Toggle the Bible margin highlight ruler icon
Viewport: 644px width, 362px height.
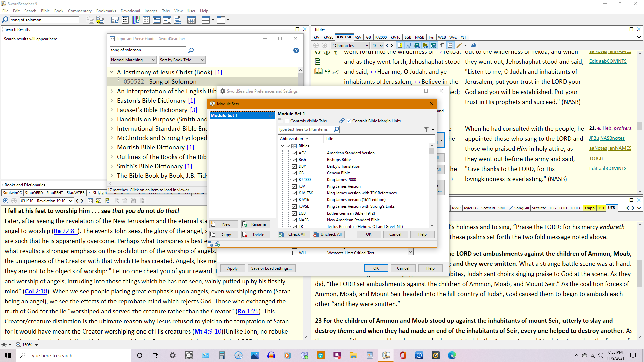pos(400,45)
